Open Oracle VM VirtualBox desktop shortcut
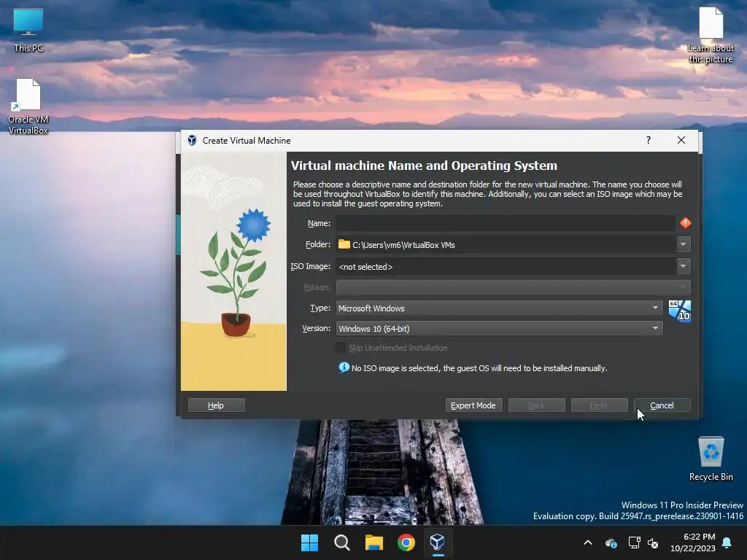This screenshot has width=747, height=560. coord(28,106)
